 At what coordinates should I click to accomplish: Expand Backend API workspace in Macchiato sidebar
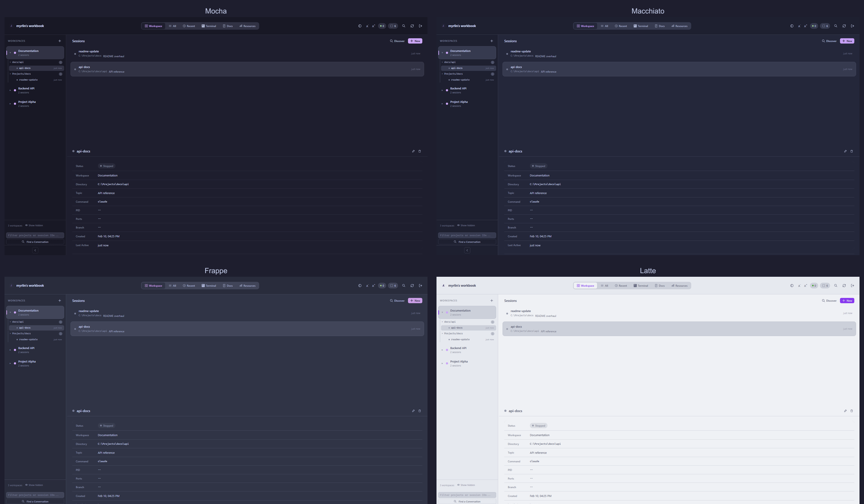[442, 90]
